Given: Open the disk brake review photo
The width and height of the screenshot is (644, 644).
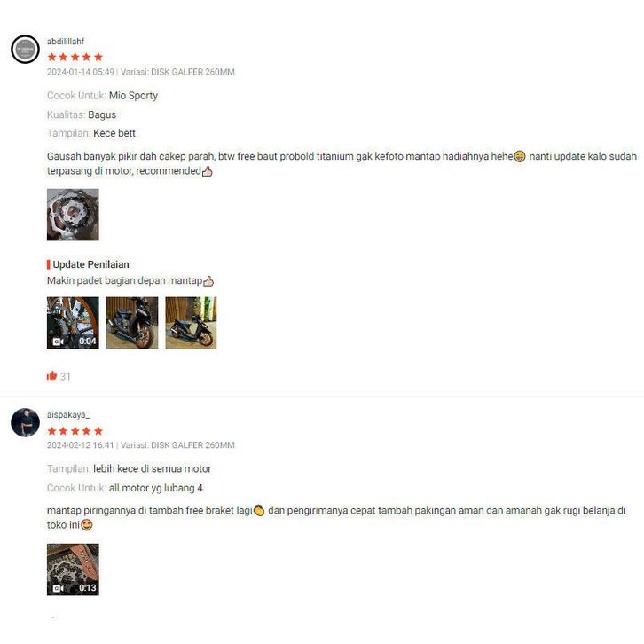Looking at the screenshot, I should (x=73, y=215).
